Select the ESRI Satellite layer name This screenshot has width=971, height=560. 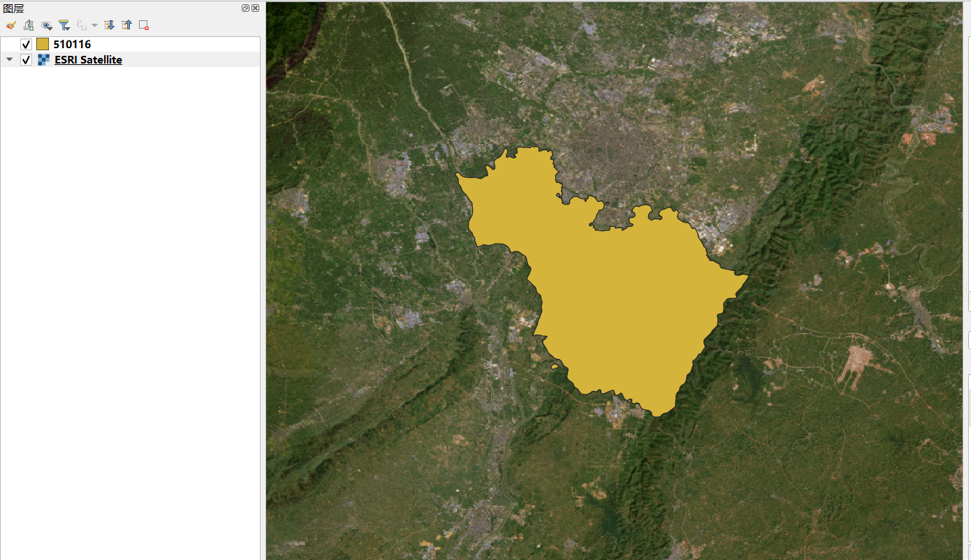coord(88,60)
